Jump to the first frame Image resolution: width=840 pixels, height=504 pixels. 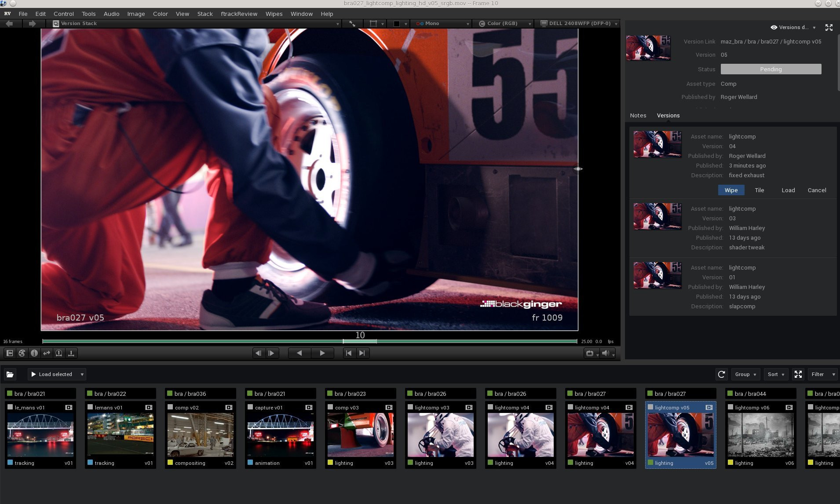[349, 353]
